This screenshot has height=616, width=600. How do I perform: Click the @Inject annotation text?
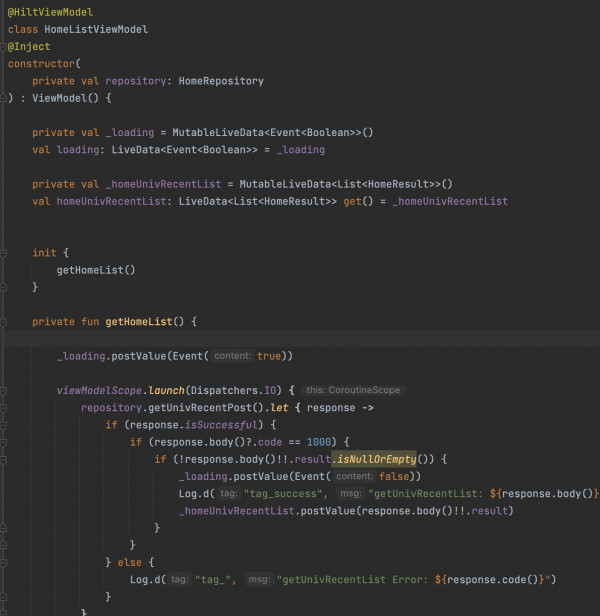[29, 47]
